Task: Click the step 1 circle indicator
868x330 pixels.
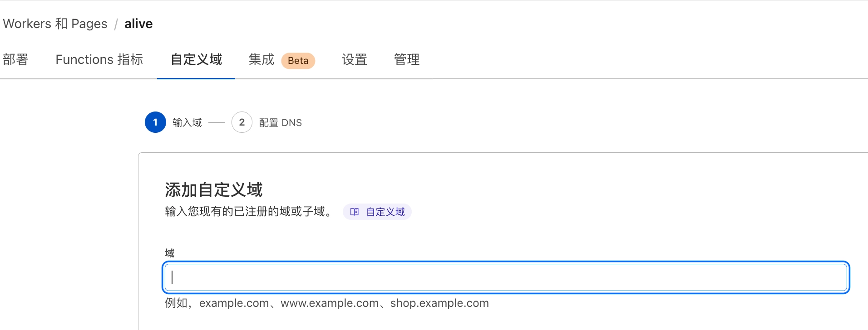Action: coord(155,122)
